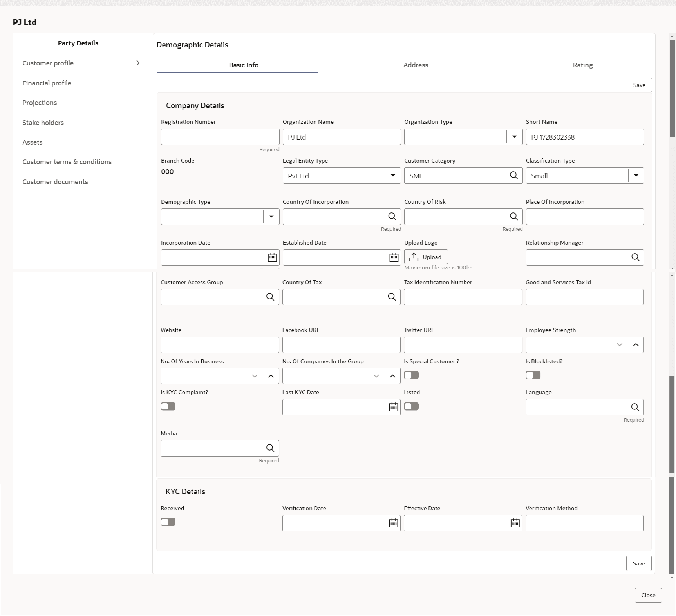Viewport: 676px width, 616px height.
Task: Click the Registration Number input field
Action: (x=220, y=137)
